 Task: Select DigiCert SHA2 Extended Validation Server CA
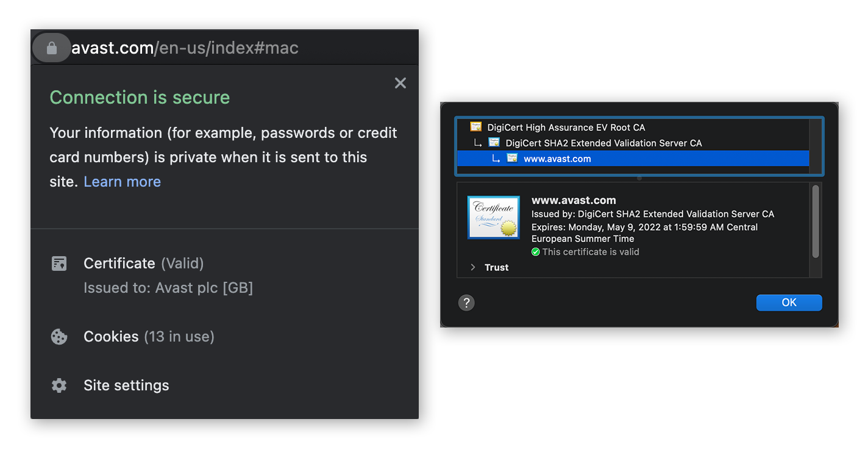[603, 143]
